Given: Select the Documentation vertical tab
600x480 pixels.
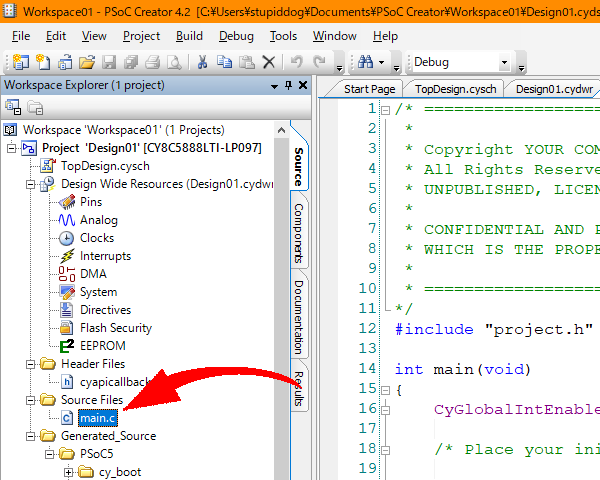Looking at the screenshot, I should pyautogui.click(x=299, y=317).
